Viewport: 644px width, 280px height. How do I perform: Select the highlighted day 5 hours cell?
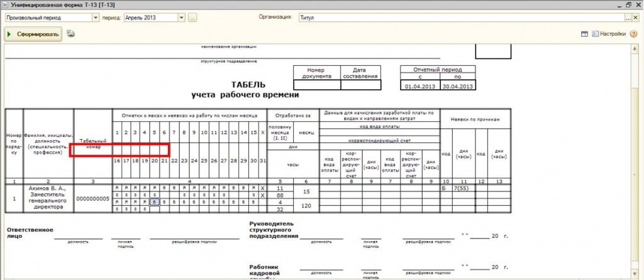tap(154, 202)
